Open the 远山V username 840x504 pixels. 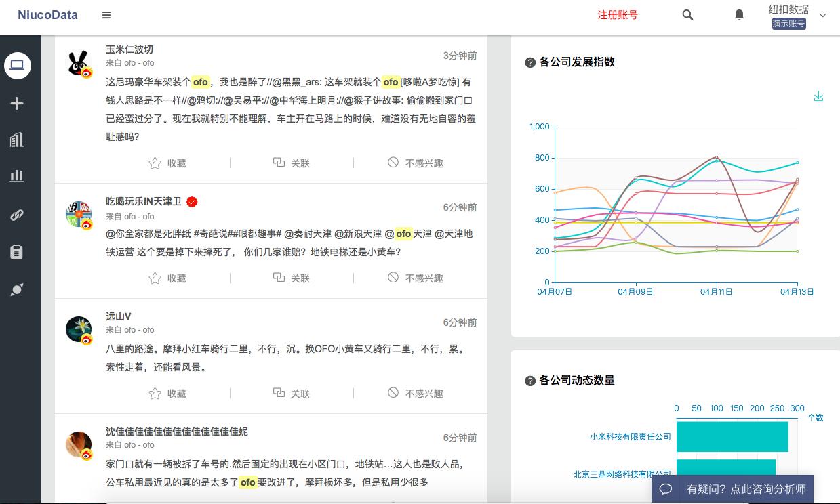(119, 316)
